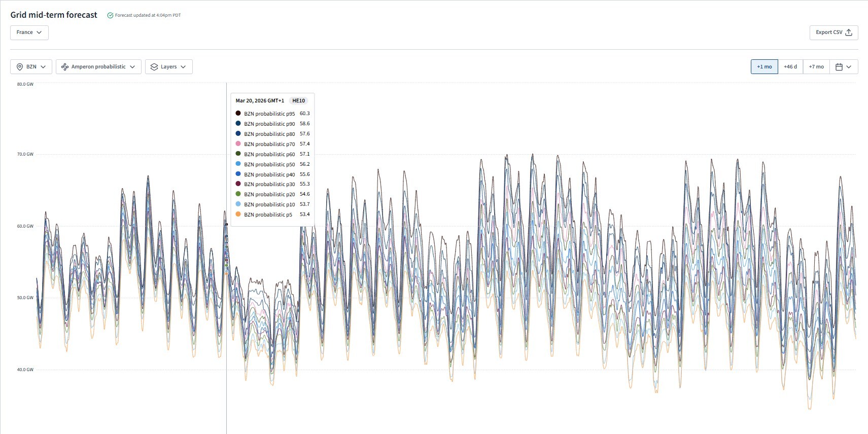The height and width of the screenshot is (434, 868).
Task: Click the p5 orange color dot in tooltip
Action: (238, 214)
